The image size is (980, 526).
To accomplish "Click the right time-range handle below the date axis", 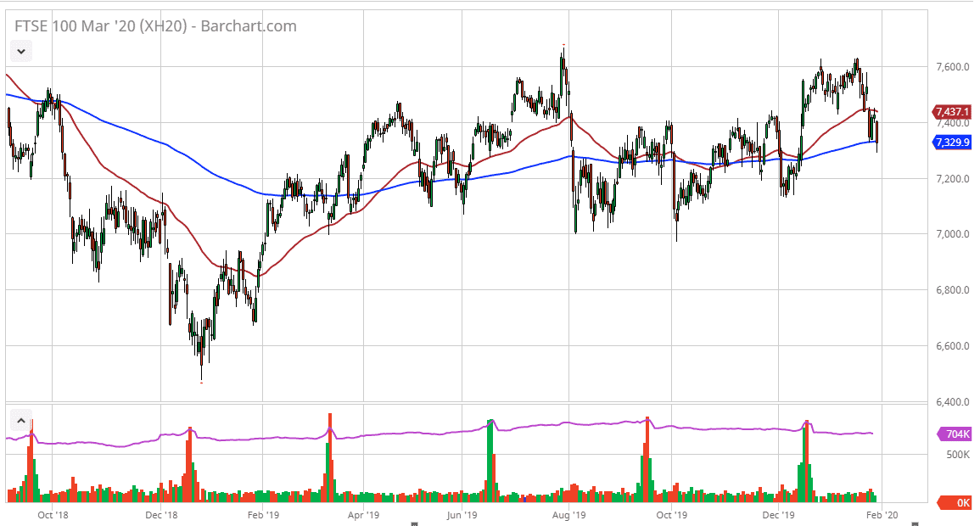I will tap(915, 523).
